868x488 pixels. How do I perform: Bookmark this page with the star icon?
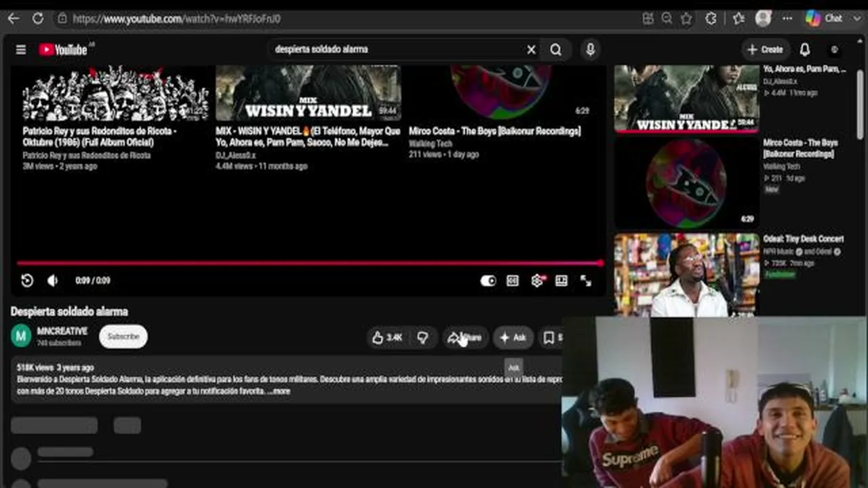(x=686, y=19)
